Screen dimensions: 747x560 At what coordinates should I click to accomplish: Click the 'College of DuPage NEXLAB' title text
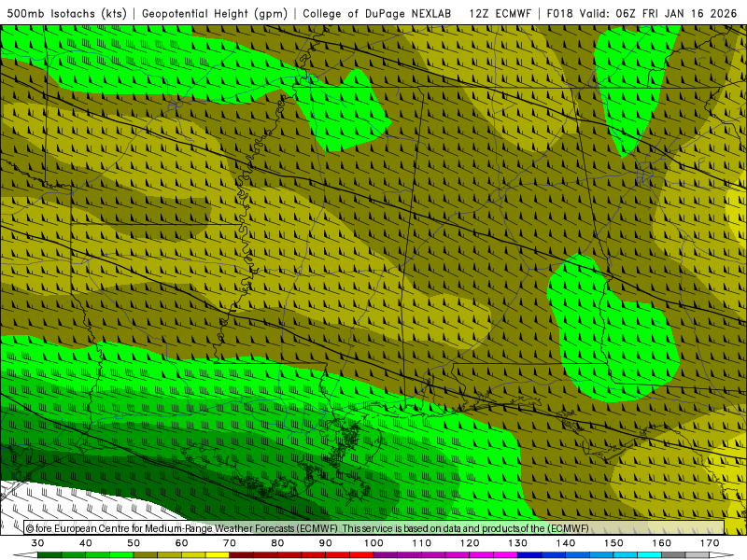(377, 14)
